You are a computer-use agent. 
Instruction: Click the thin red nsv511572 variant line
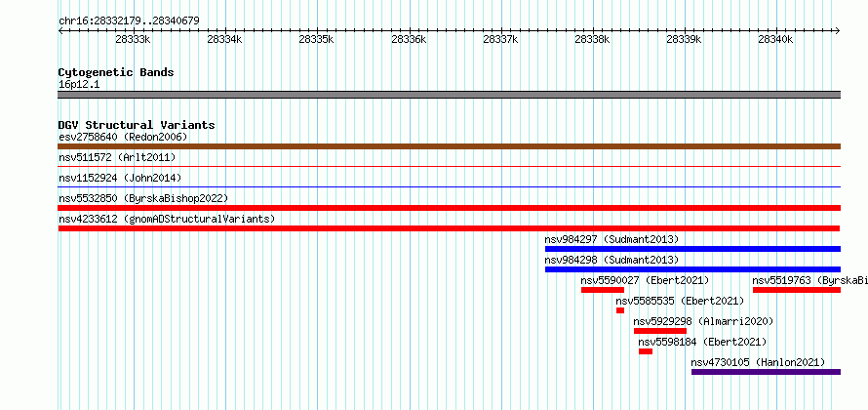click(x=449, y=166)
